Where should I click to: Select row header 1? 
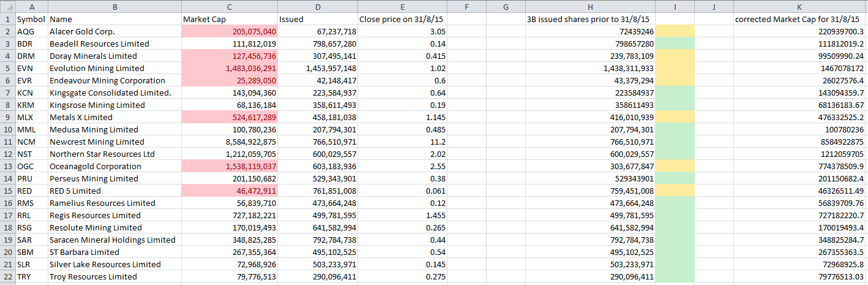coord(8,19)
